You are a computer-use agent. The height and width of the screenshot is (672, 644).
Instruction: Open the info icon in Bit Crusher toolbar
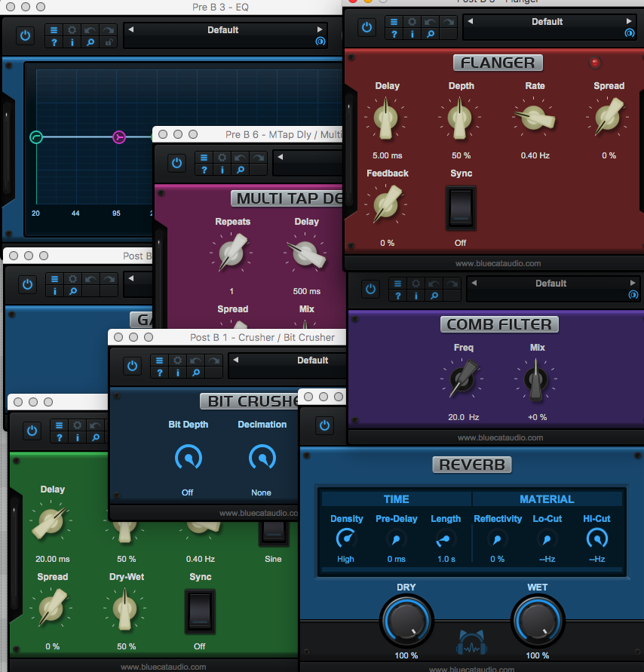pyautogui.click(x=178, y=372)
